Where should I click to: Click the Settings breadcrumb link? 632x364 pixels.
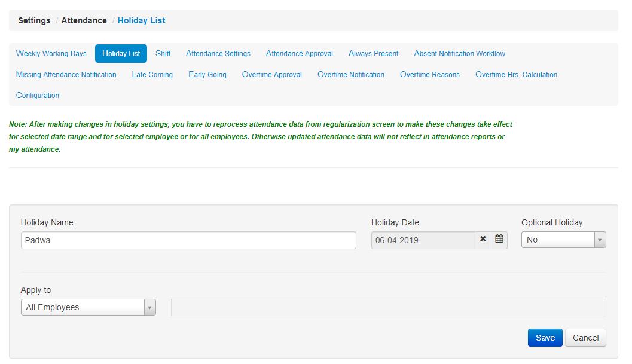click(x=34, y=20)
